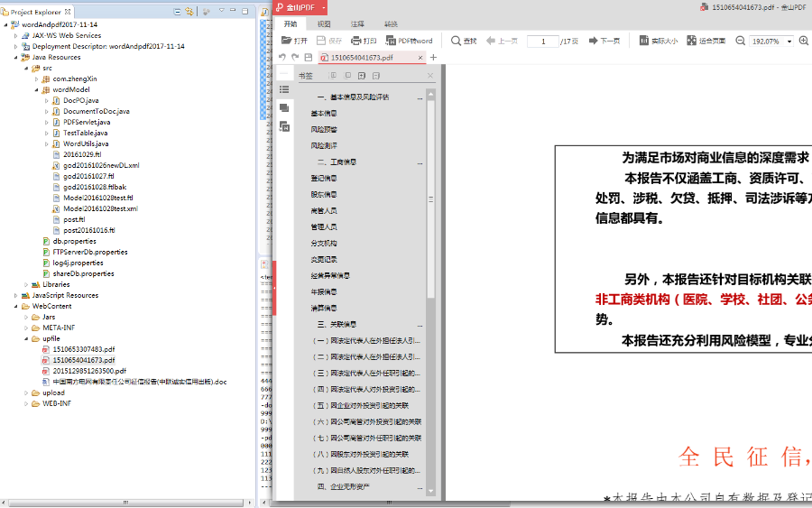812x508 pixels.
Task: Switch to the 开始 tab
Action: (291, 23)
